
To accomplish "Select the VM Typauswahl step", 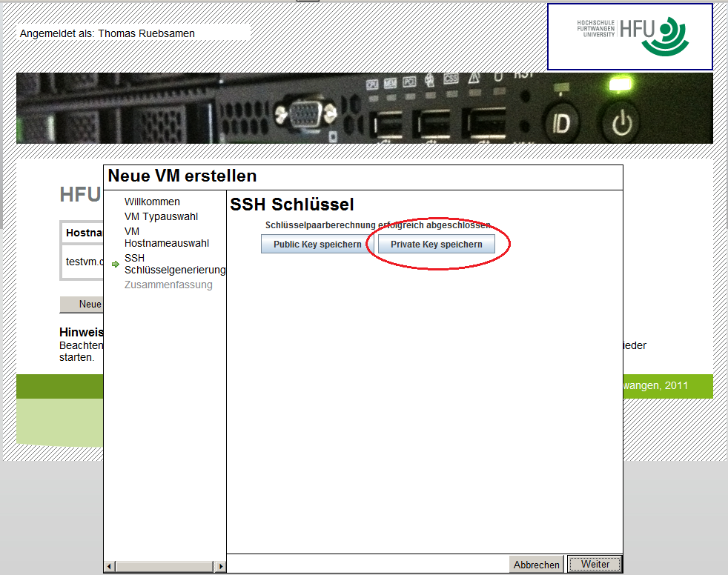I will coord(162,216).
